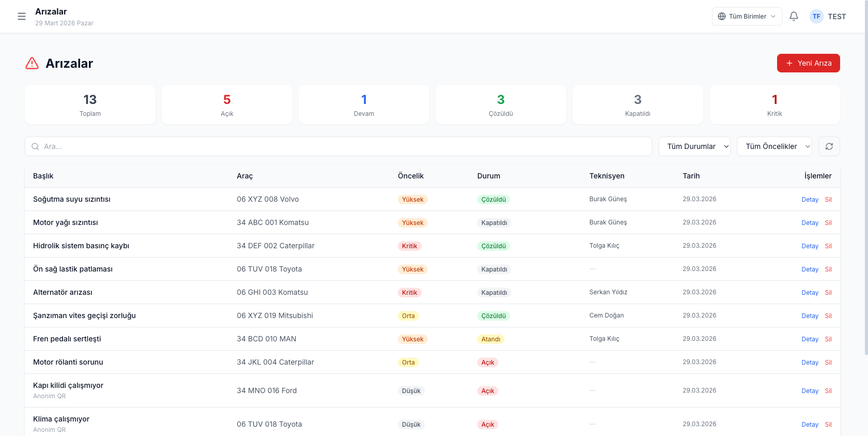
Task: Delete the Alternatör arızası record with Sil
Action: click(828, 293)
